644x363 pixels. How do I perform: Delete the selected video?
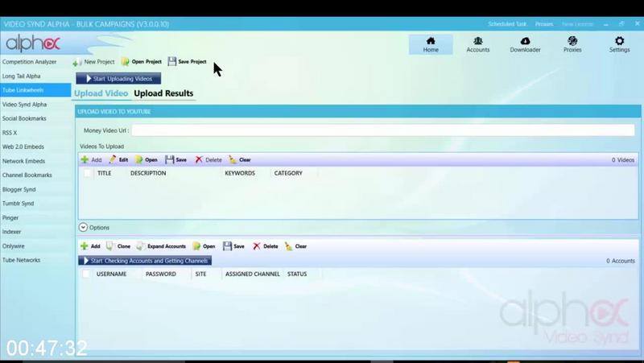[x=208, y=159]
